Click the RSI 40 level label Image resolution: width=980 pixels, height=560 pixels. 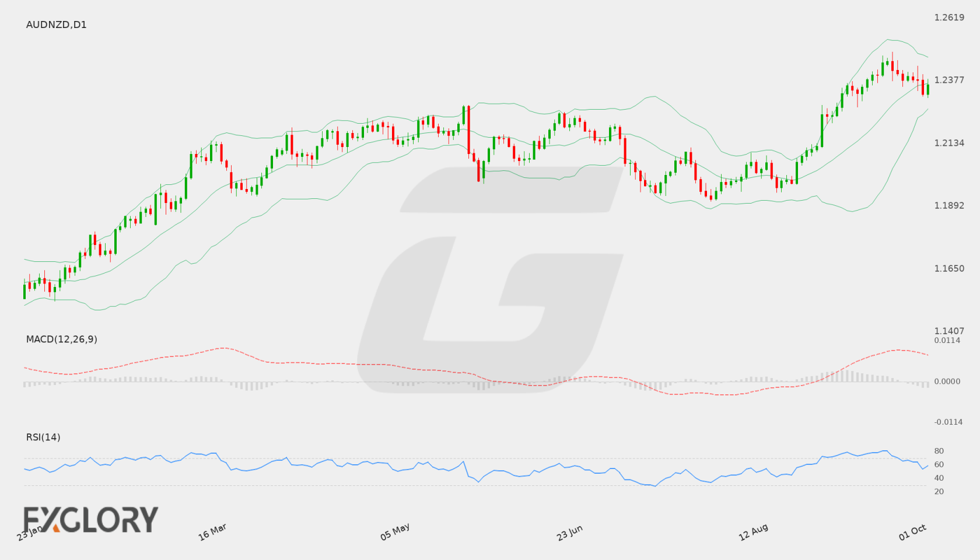coord(939,478)
